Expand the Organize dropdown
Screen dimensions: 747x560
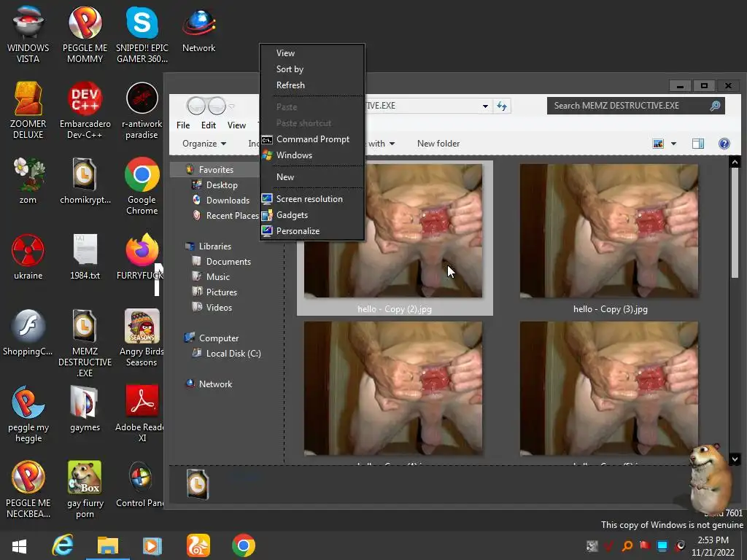tap(204, 144)
